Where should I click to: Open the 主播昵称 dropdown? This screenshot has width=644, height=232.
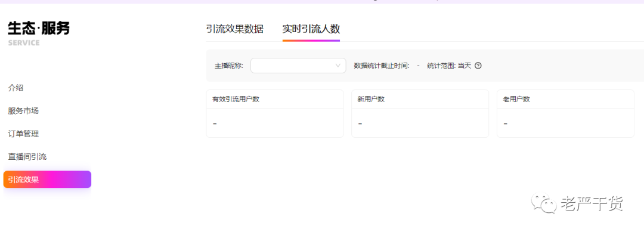[298, 66]
